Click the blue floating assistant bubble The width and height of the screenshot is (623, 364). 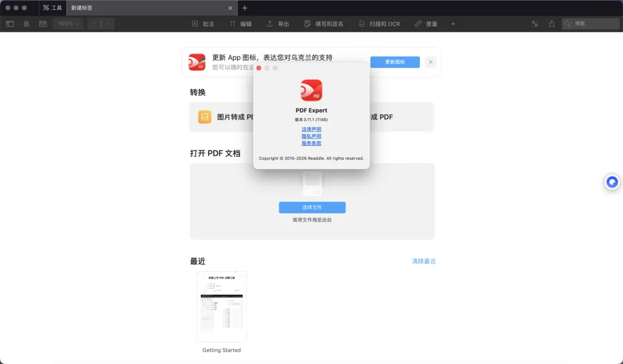[x=612, y=182]
